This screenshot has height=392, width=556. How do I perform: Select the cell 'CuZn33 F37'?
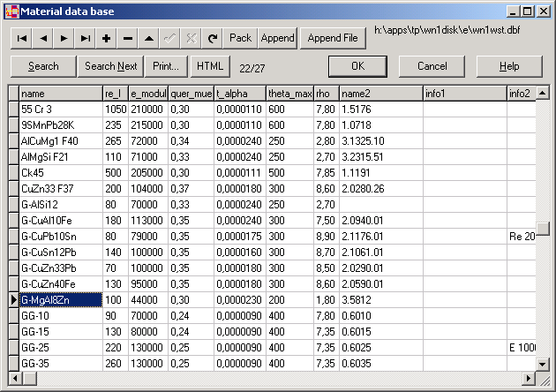tap(61, 189)
